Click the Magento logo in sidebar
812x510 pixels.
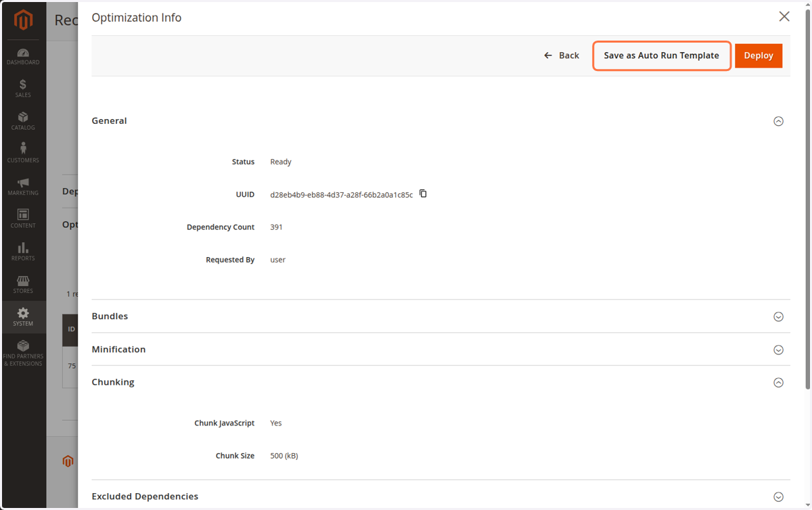(23, 20)
